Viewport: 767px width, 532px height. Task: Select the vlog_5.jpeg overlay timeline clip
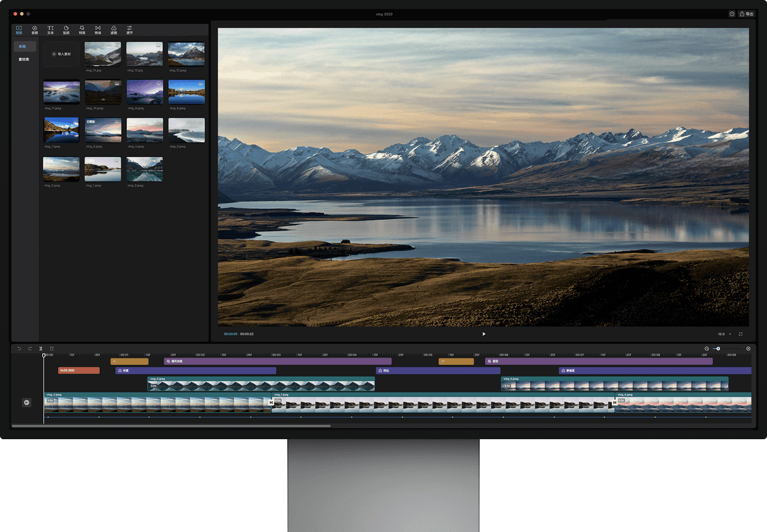[x=615, y=384]
